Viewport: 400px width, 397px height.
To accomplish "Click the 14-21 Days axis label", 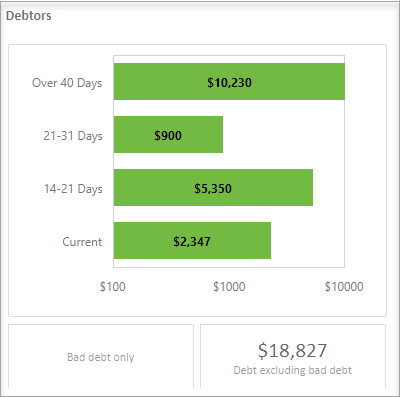I will (x=73, y=189).
